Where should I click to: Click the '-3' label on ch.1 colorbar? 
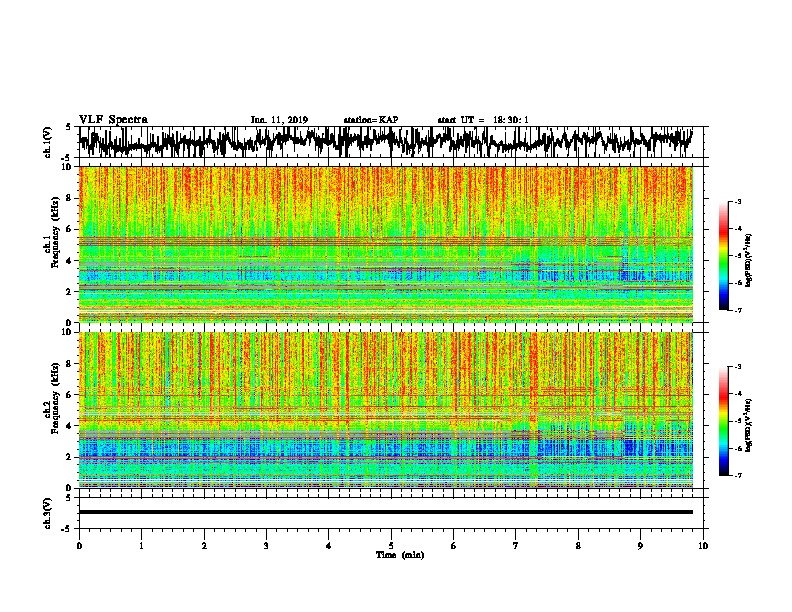737,201
